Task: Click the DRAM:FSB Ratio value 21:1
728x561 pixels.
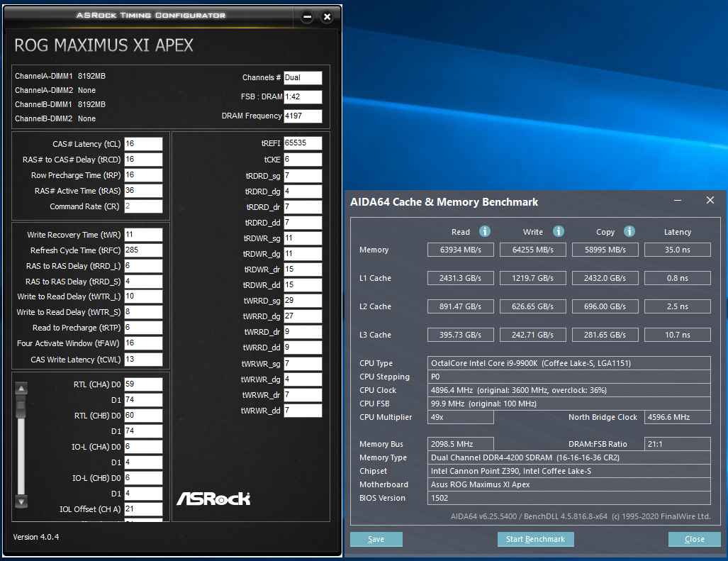Action: pyautogui.click(x=678, y=443)
